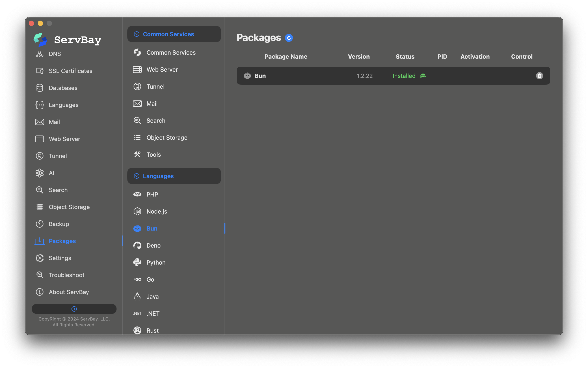Open Settings from the sidebar
Screen dimensions: 588x368
[x=60, y=258]
